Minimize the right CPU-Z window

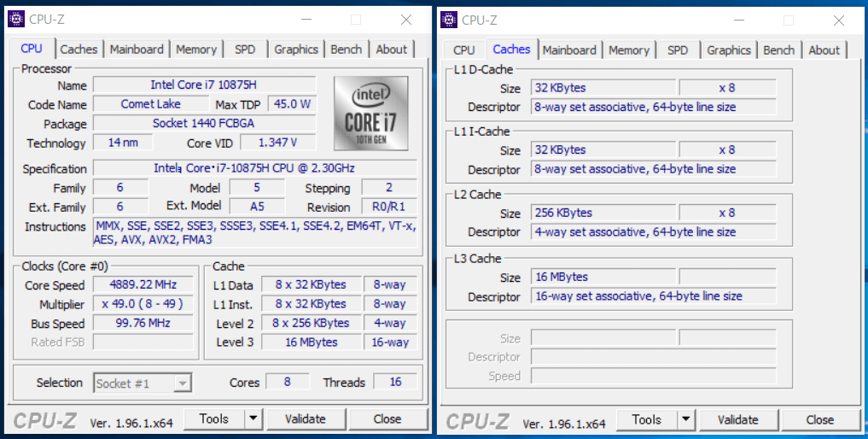(x=739, y=20)
